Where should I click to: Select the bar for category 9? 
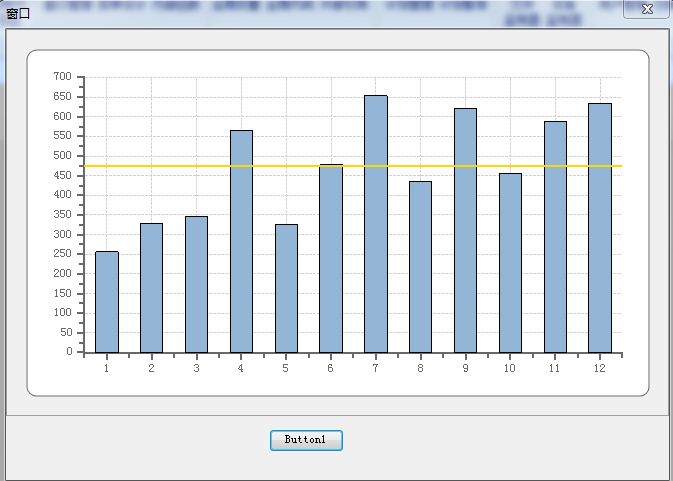[x=466, y=230]
